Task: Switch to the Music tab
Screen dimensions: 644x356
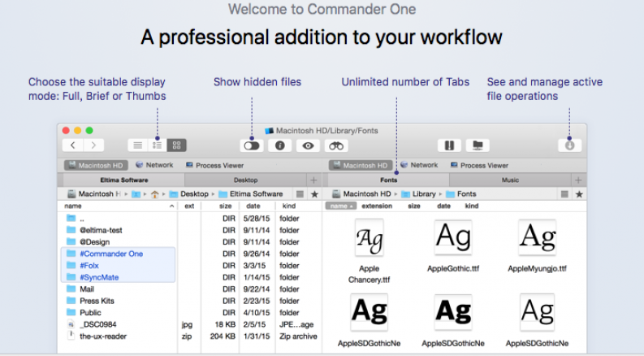Action: pyautogui.click(x=510, y=180)
